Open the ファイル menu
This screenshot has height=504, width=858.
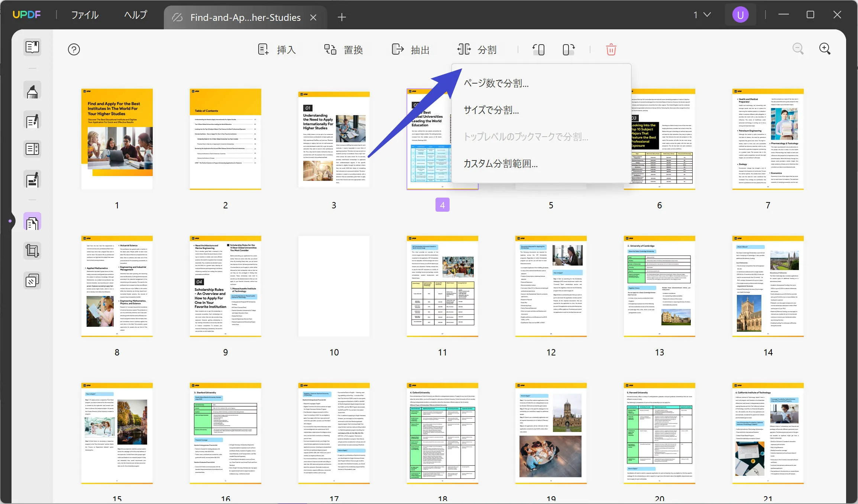pyautogui.click(x=85, y=15)
